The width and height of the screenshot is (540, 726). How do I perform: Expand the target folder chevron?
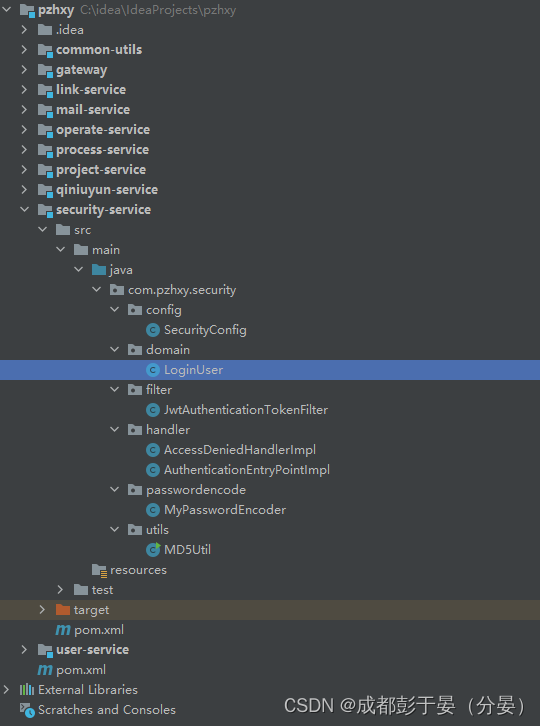pyautogui.click(x=42, y=609)
